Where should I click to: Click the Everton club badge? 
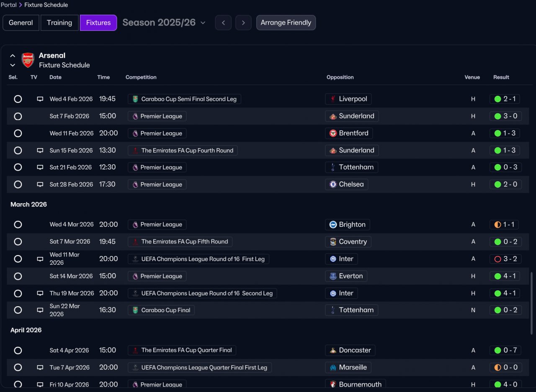(x=333, y=276)
